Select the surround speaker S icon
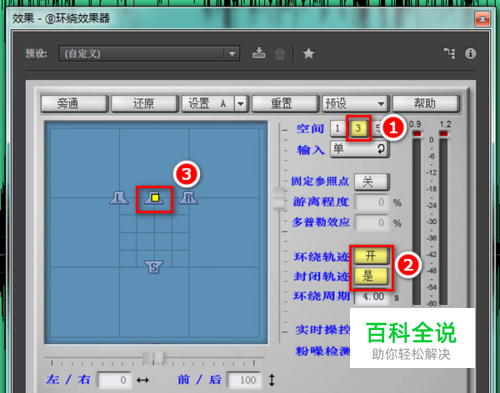The image size is (500, 393). (x=154, y=267)
